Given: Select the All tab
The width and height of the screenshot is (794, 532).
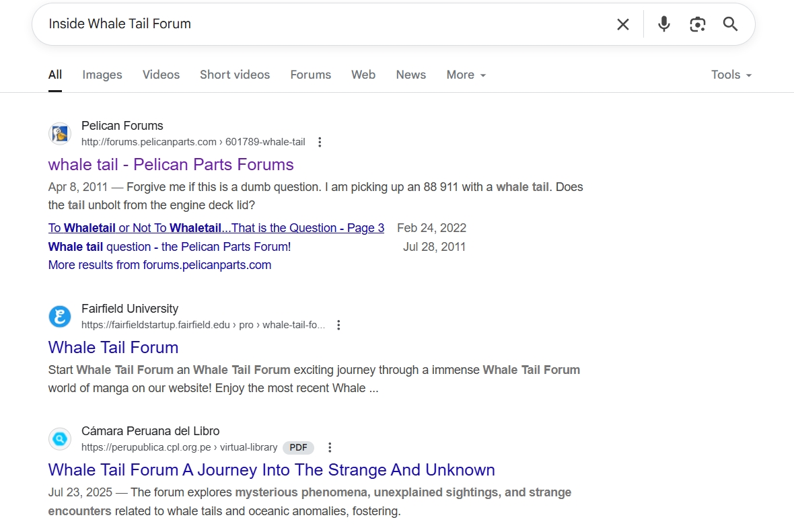Looking at the screenshot, I should [x=55, y=75].
